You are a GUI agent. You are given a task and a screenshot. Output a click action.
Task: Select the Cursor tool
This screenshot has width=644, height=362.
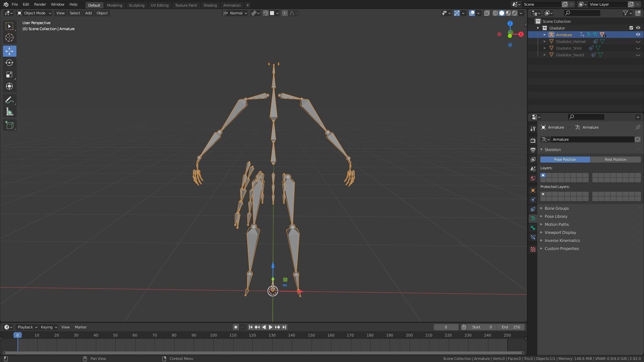click(9, 38)
